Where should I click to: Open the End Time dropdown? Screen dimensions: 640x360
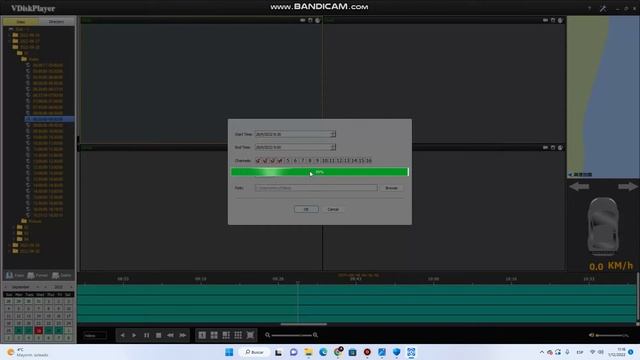[x=333, y=147]
